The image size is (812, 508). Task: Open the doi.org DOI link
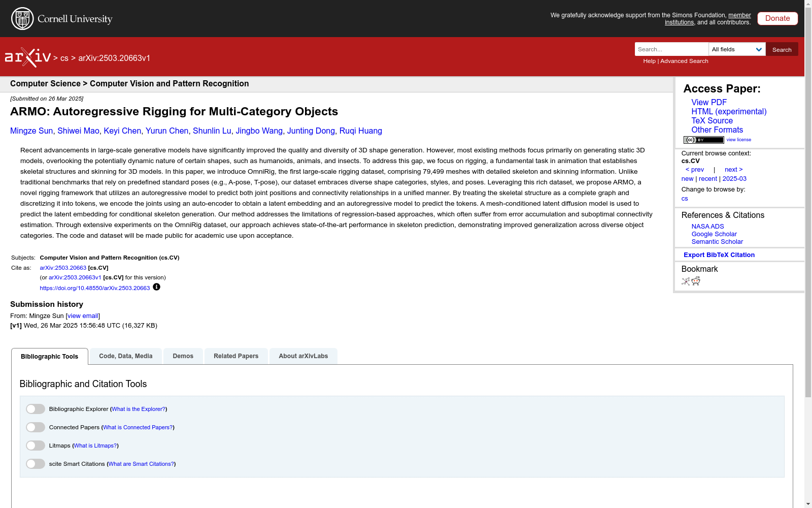(x=95, y=288)
